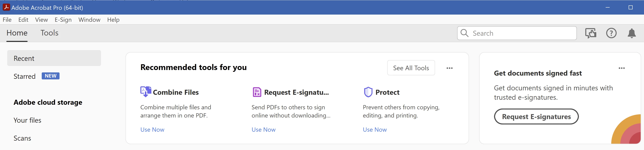
Task: Select Starred in the sidebar
Action: click(x=25, y=76)
